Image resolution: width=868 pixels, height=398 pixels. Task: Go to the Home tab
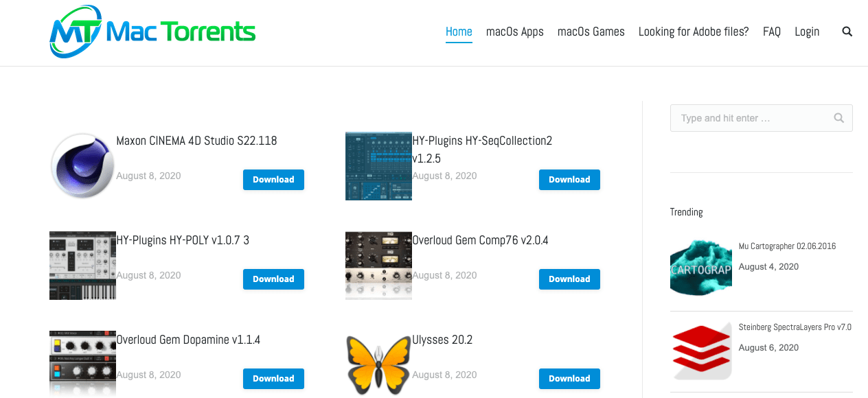coord(459,32)
